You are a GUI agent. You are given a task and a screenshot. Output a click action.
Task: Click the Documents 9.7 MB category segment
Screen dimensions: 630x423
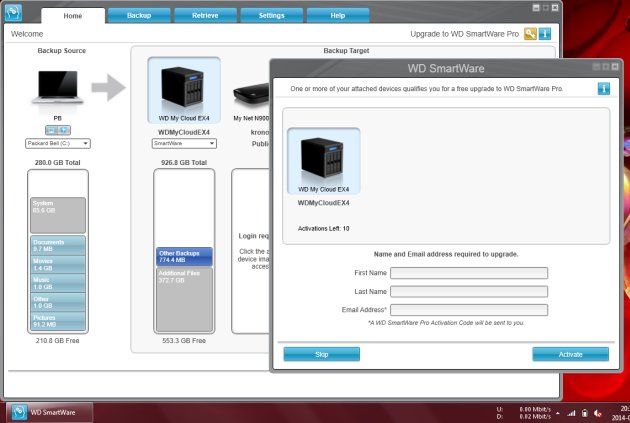click(x=58, y=245)
